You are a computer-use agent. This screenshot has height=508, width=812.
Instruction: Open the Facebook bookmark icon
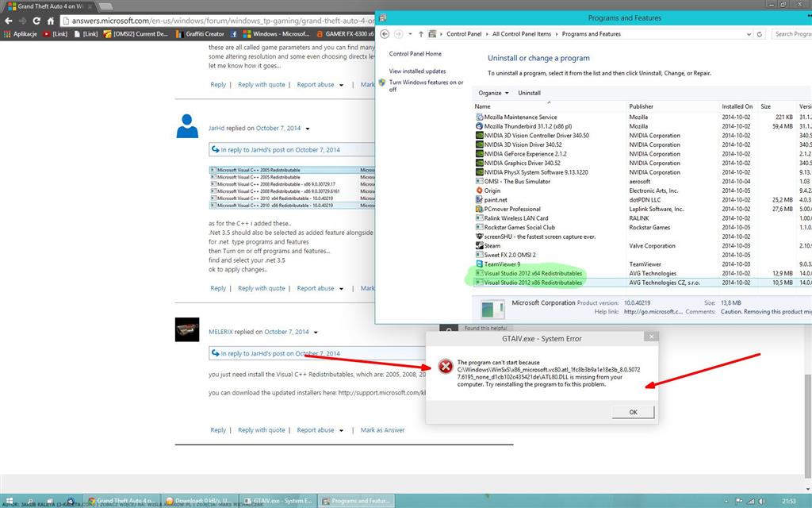(234, 33)
